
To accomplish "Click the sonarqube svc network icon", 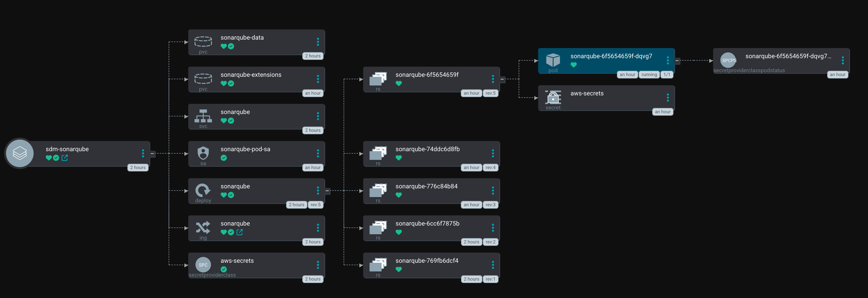I will point(203,116).
